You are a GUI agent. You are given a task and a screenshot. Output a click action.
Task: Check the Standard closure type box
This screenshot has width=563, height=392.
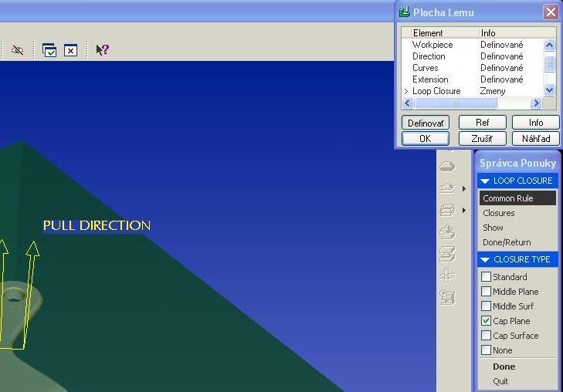coord(486,276)
